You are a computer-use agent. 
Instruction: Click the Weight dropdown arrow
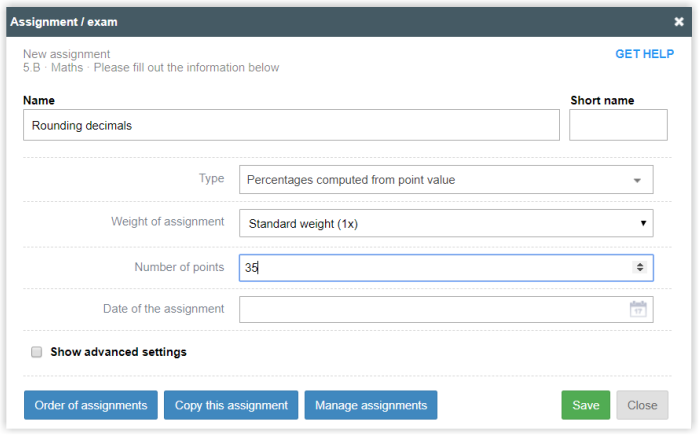point(643,223)
